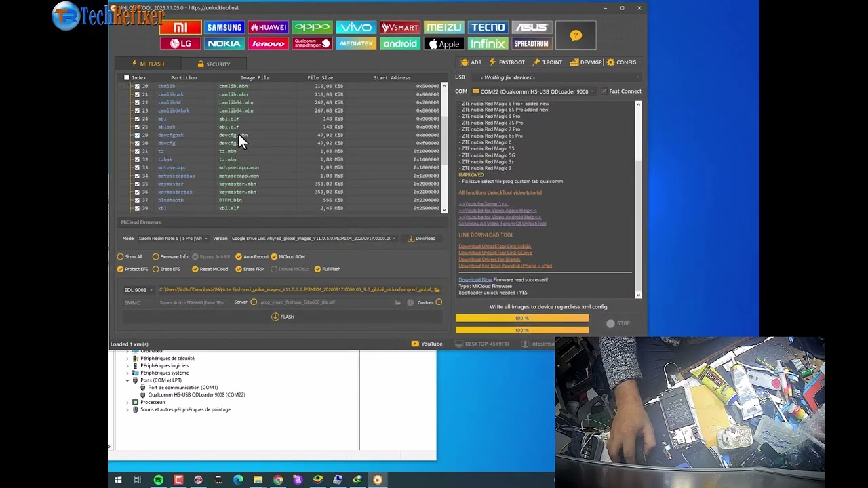
Task: Select the Vsmart brand logo
Action: (x=400, y=27)
